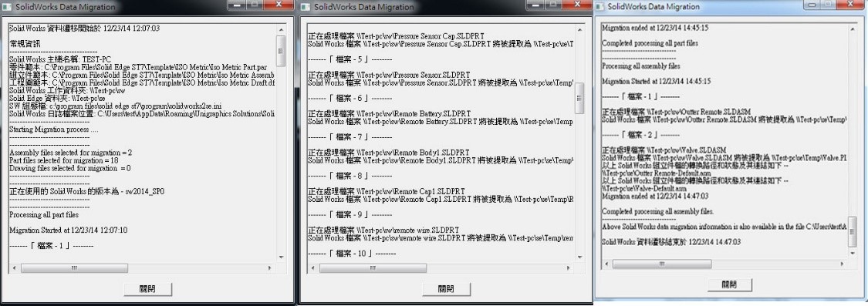The width and height of the screenshot is (868, 306).
Task: Click the horizontal scrollbar thumb under the Remote Body1 log
Action: (x=373, y=267)
